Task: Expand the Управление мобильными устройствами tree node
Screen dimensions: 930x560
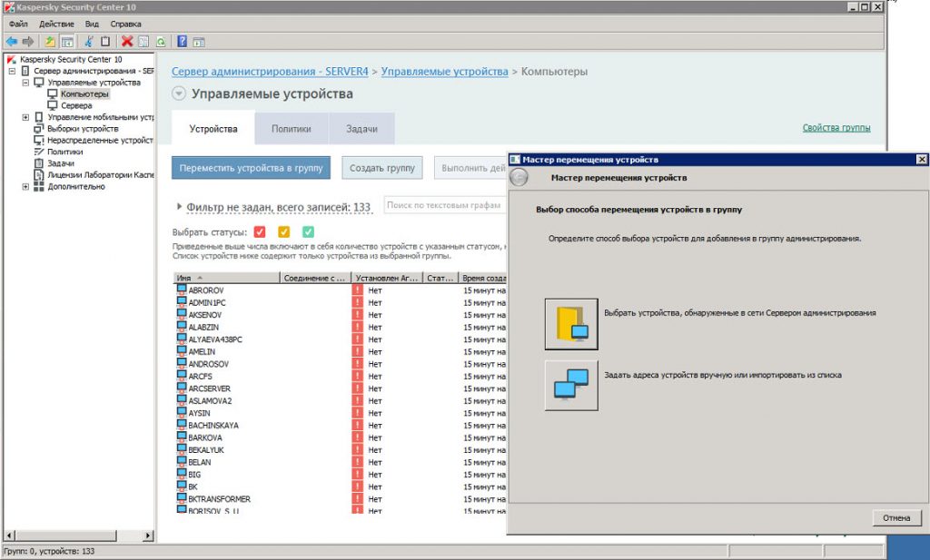Action: pyautogui.click(x=25, y=117)
